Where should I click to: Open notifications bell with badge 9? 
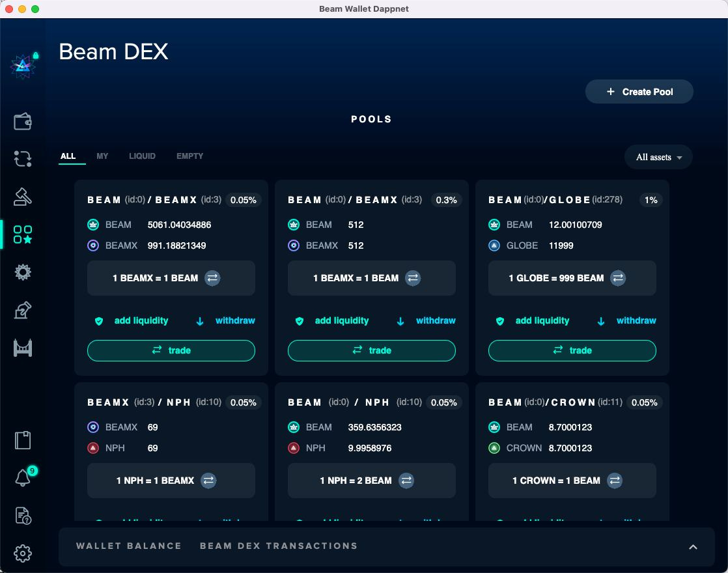click(x=23, y=477)
